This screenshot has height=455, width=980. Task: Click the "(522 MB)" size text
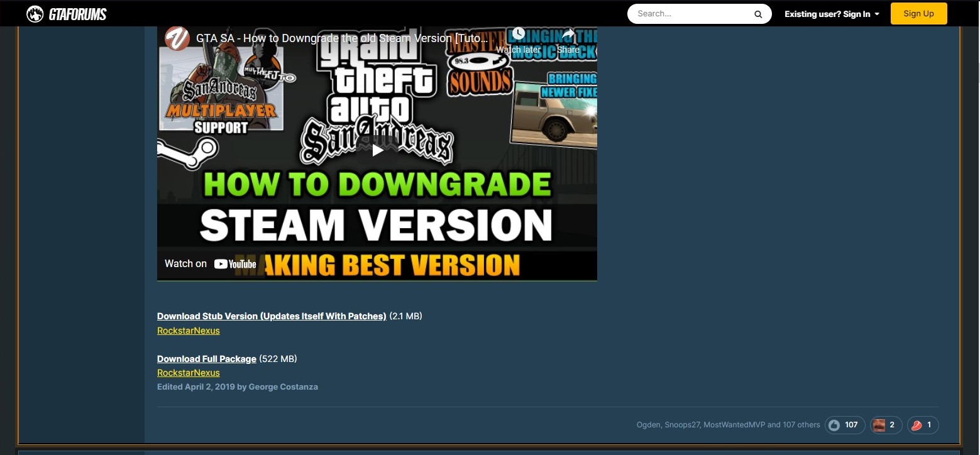pos(278,359)
